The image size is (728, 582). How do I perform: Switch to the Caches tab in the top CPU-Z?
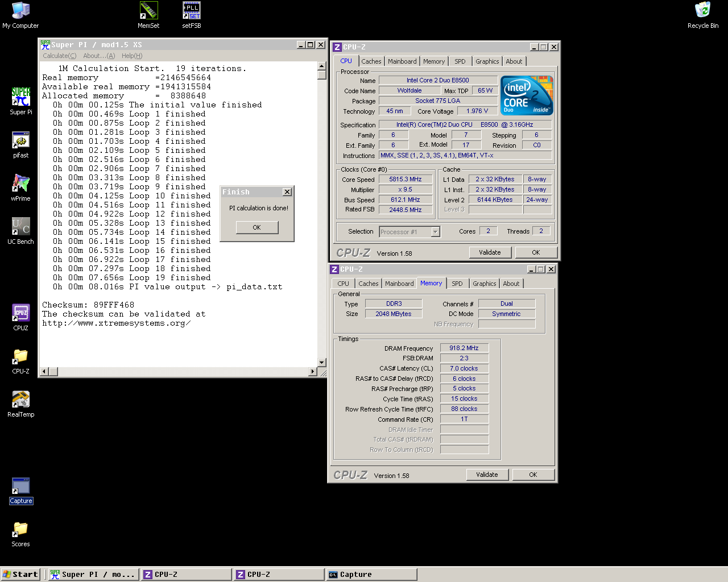(x=371, y=61)
